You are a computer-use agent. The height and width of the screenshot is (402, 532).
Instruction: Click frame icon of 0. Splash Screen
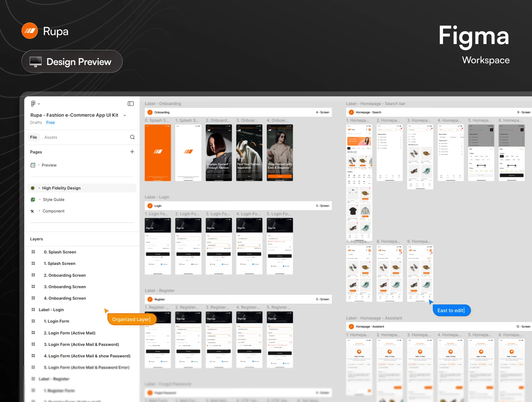(33, 252)
